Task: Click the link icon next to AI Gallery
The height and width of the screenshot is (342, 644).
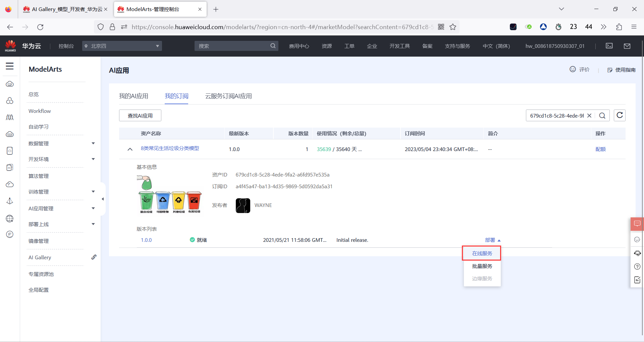Action: [94, 257]
